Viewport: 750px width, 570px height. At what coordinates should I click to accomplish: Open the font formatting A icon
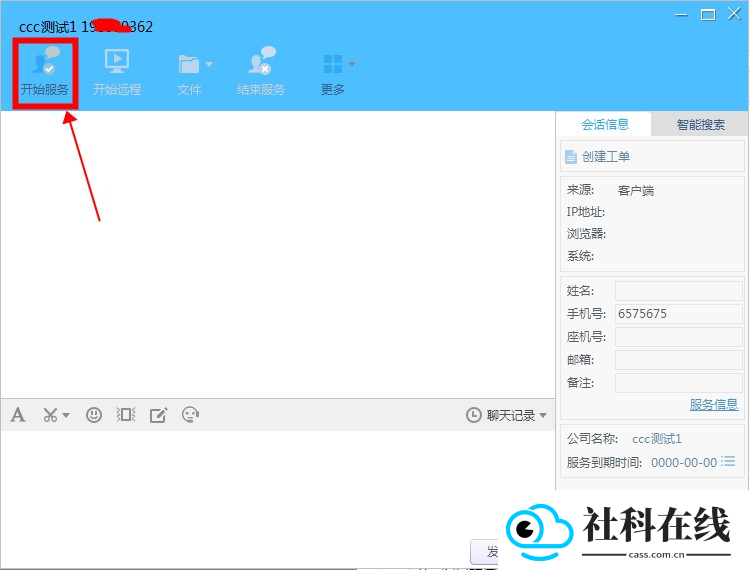18,415
